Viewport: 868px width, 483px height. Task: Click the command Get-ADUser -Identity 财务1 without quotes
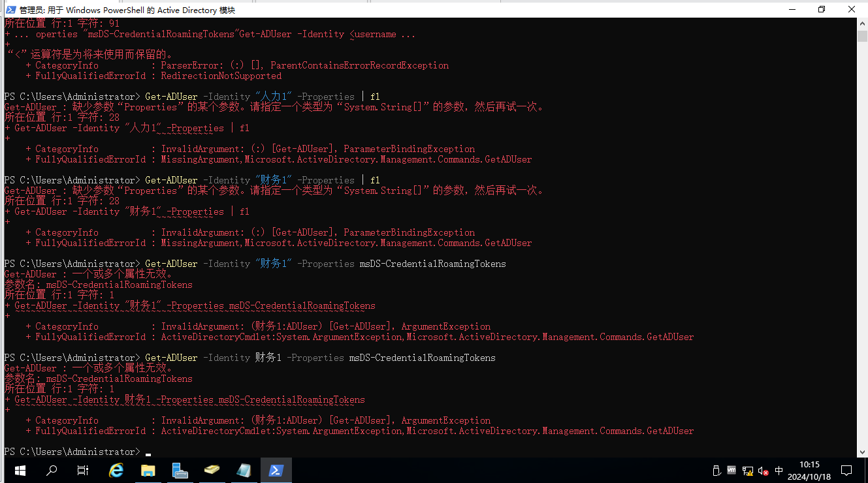213,358
